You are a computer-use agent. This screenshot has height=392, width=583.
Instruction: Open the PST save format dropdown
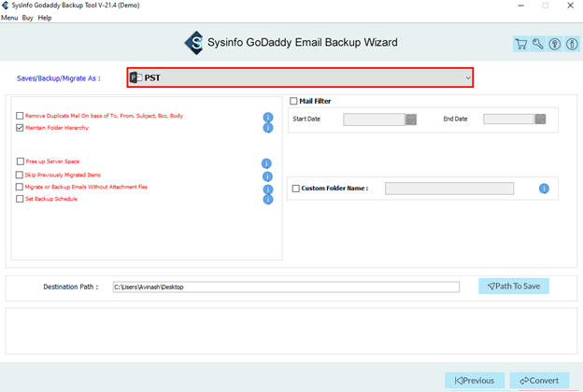[300, 77]
